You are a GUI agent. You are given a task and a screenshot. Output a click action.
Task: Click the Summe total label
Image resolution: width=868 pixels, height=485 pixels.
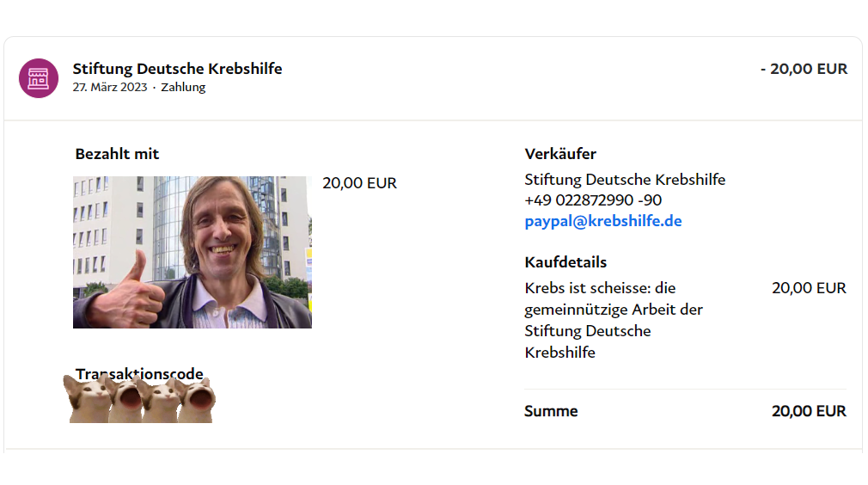coord(551,411)
